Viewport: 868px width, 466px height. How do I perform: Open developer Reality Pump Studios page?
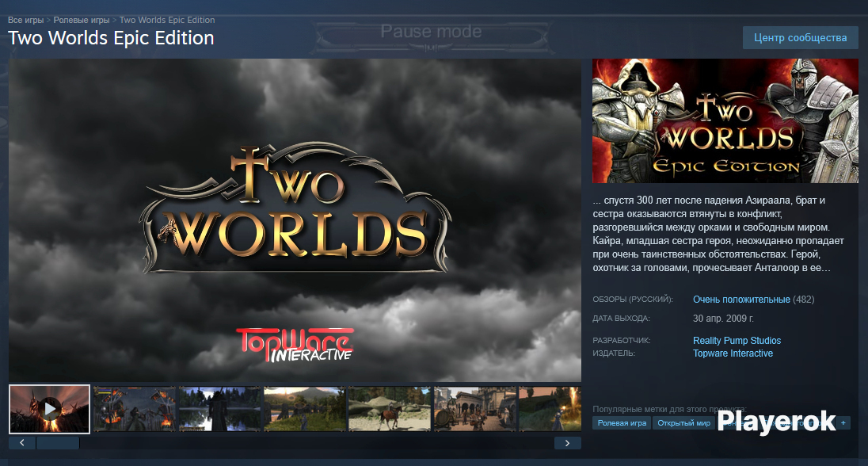click(737, 341)
